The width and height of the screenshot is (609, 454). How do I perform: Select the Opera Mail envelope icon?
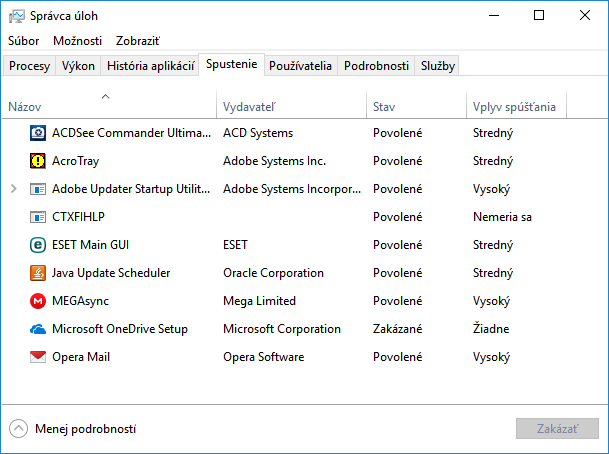click(x=38, y=356)
